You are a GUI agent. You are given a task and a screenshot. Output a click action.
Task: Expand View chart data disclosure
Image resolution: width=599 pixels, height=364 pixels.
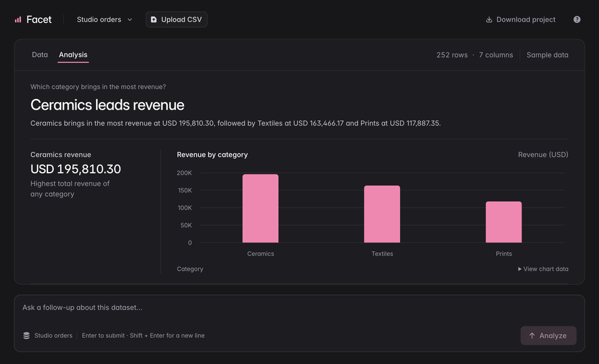pos(543,269)
